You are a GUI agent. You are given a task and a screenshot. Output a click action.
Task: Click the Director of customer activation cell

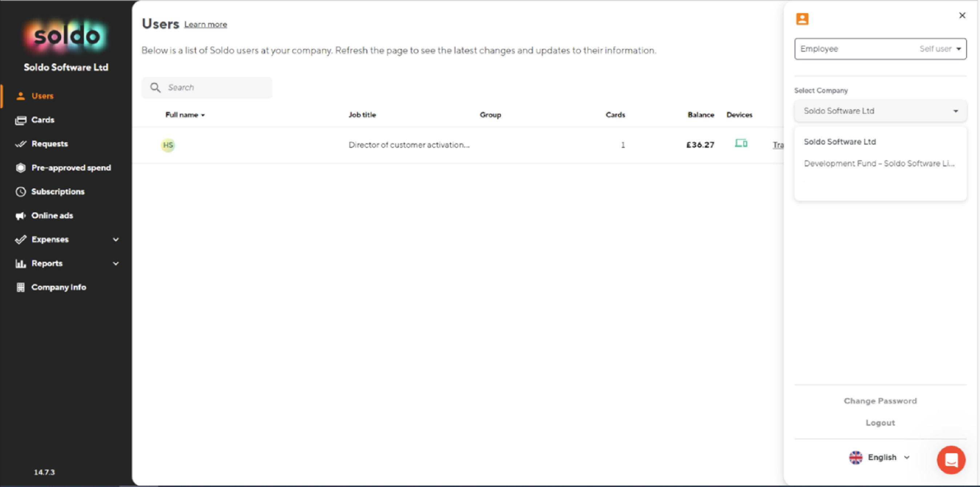tap(409, 145)
